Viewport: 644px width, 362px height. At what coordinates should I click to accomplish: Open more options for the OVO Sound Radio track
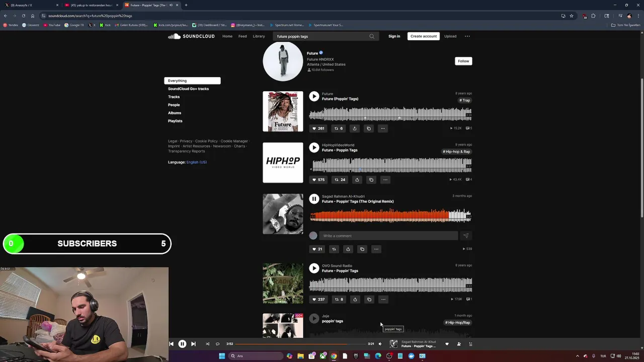point(383,299)
